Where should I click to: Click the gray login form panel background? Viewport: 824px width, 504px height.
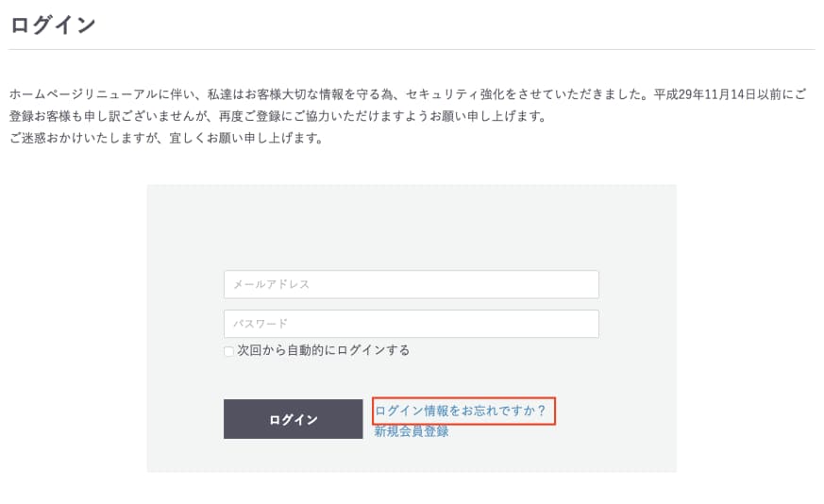[x=412, y=226]
